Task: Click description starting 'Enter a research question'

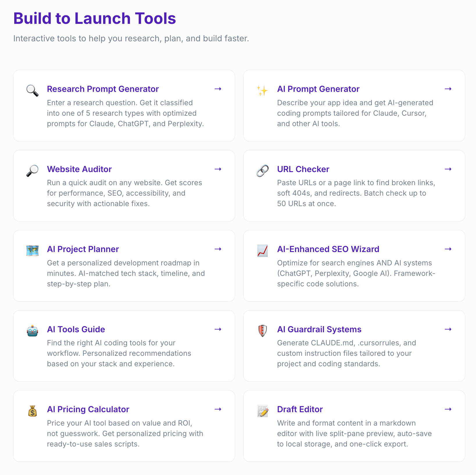Action: 126,113
